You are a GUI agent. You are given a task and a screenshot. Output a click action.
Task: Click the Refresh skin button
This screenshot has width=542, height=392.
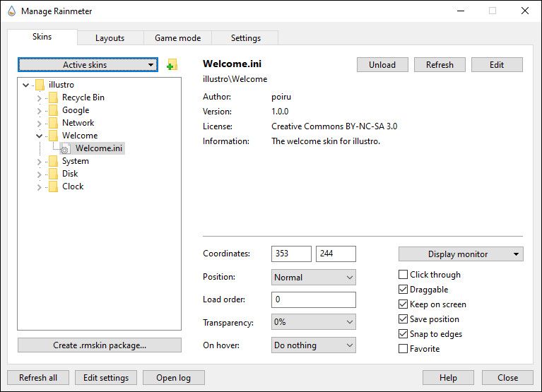pos(440,64)
